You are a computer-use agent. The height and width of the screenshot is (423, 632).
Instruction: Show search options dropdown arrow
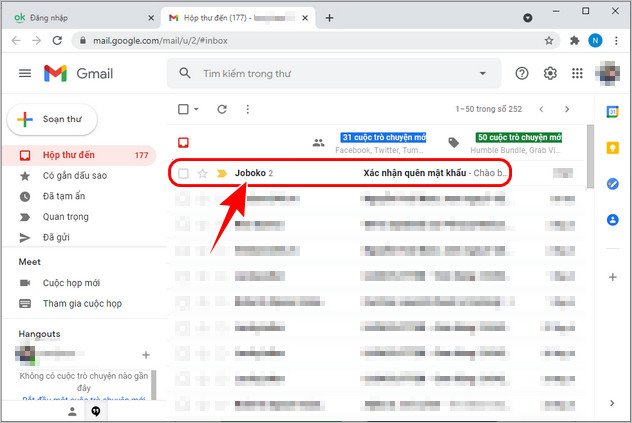pos(482,73)
